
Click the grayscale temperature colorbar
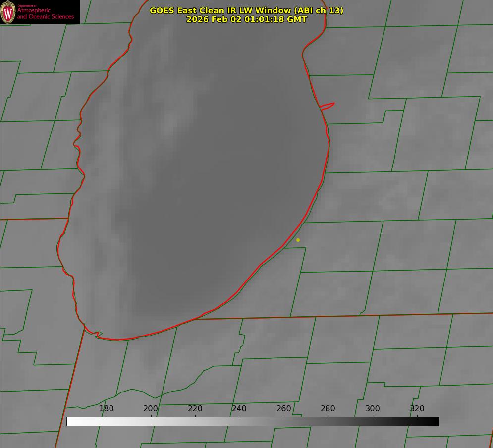(x=253, y=421)
